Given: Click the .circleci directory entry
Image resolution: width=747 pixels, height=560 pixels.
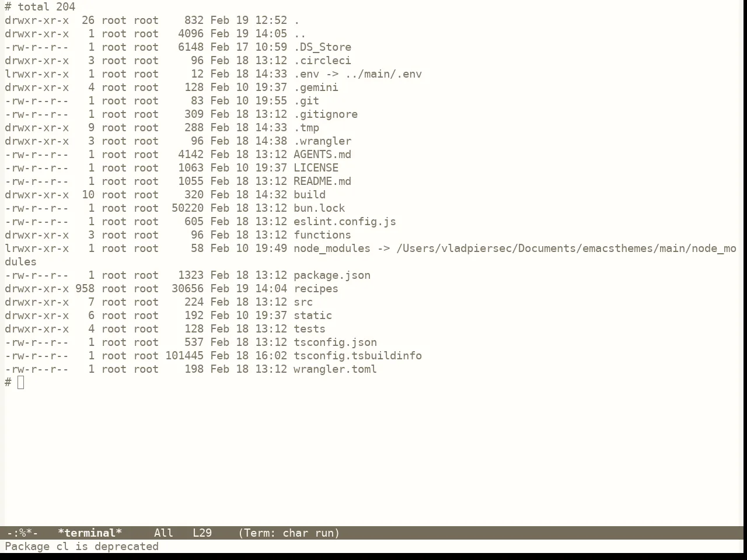Looking at the screenshot, I should pyautogui.click(x=322, y=61).
